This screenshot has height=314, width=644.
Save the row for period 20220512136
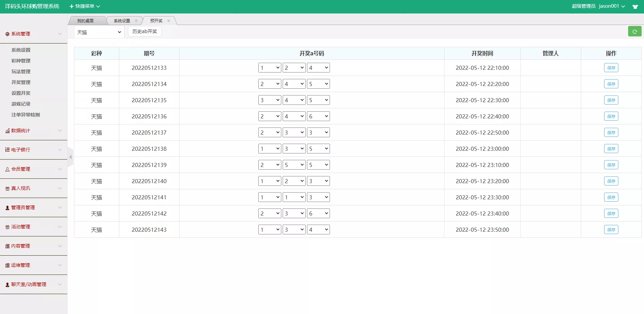[611, 116]
